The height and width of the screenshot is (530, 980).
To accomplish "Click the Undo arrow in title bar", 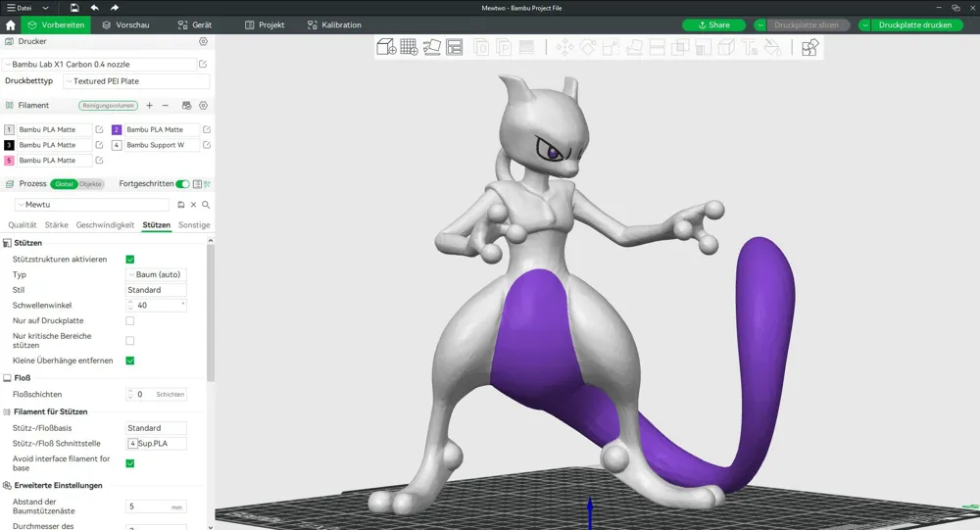I will [x=94, y=8].
